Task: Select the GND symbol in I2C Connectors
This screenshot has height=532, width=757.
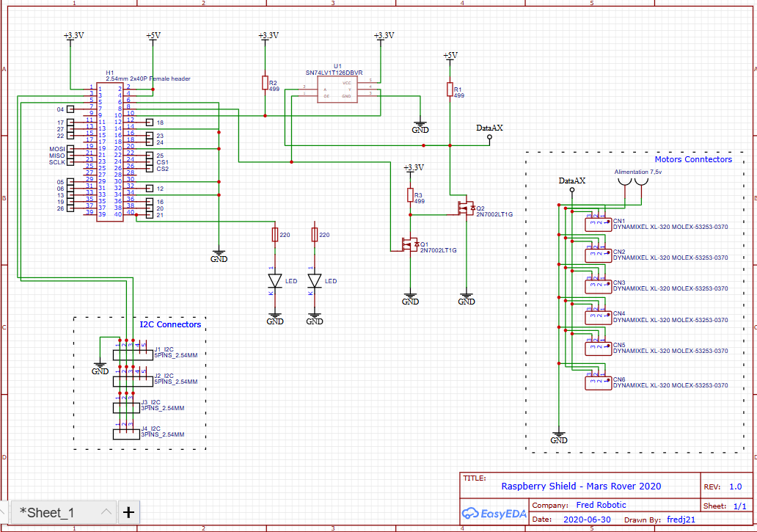Action: (x=100, y=369)
